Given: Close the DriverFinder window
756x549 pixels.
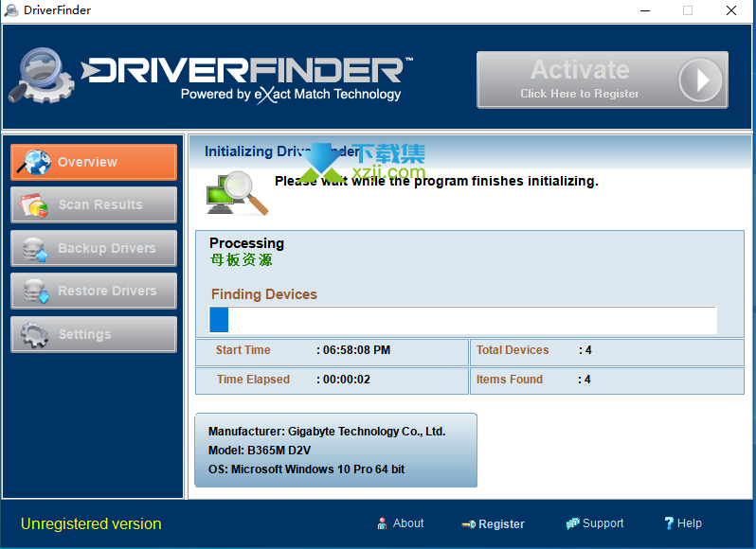Looking at the screenshot, I should (x=731, y=10).
